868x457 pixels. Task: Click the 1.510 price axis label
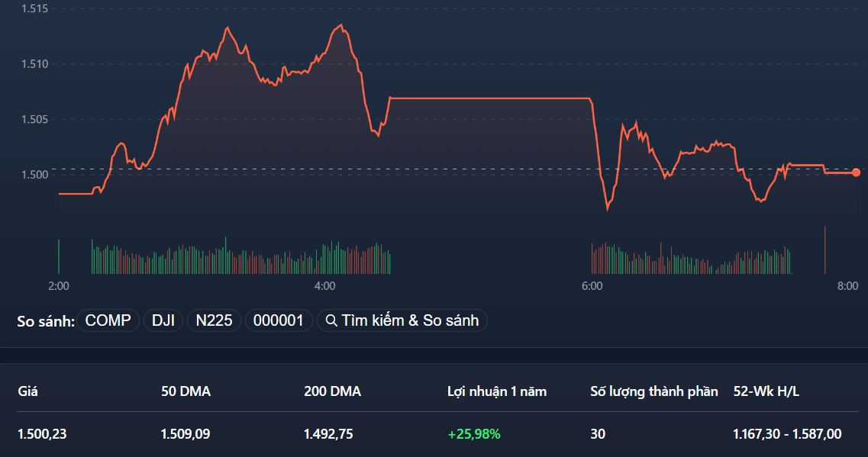click(x=34, y=64)
